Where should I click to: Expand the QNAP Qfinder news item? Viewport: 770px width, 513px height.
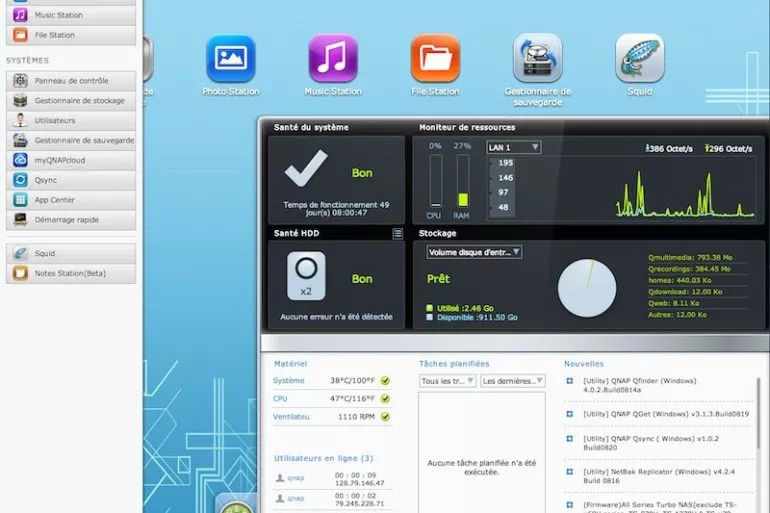coord(570,380)
